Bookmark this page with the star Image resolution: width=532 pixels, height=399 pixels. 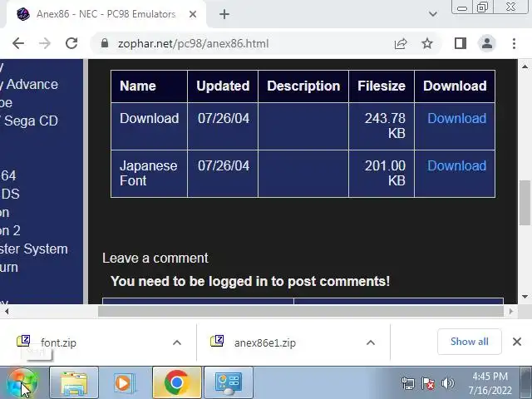coord(426,43)
